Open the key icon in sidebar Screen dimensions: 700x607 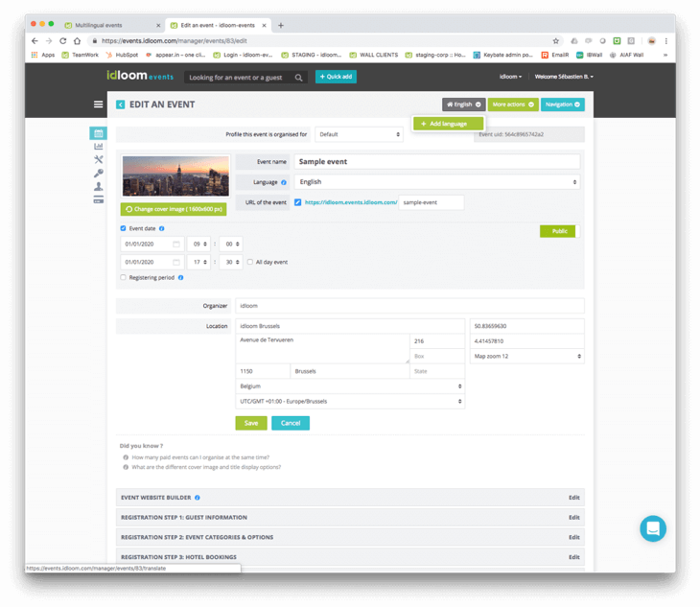click(98, 174)
